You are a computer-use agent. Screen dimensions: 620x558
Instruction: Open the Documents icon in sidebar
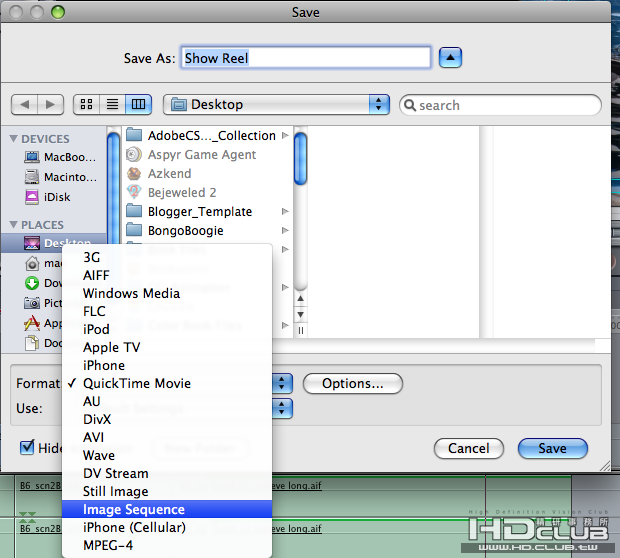point(32,343)
